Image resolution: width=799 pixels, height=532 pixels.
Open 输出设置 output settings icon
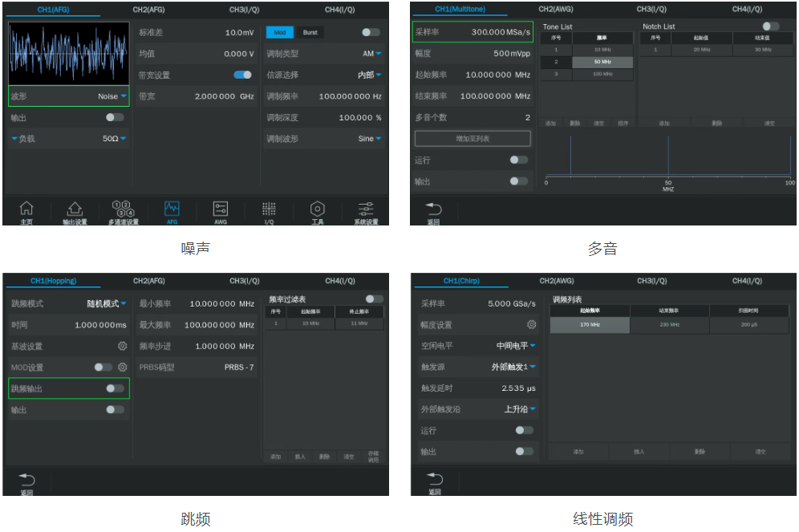click(75, 211)
